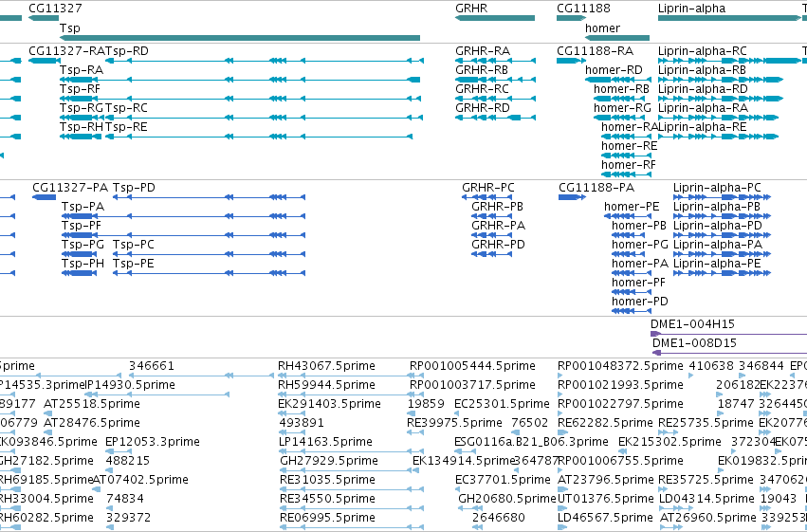Select protein Tsp-PG
Viewport: 807px width, 532px height.
tap(83, 245)
